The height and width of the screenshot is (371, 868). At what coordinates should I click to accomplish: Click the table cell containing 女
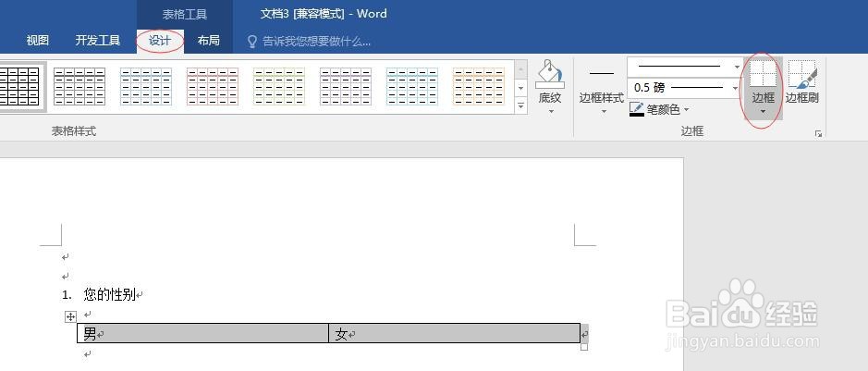click(x=455, y=333)
